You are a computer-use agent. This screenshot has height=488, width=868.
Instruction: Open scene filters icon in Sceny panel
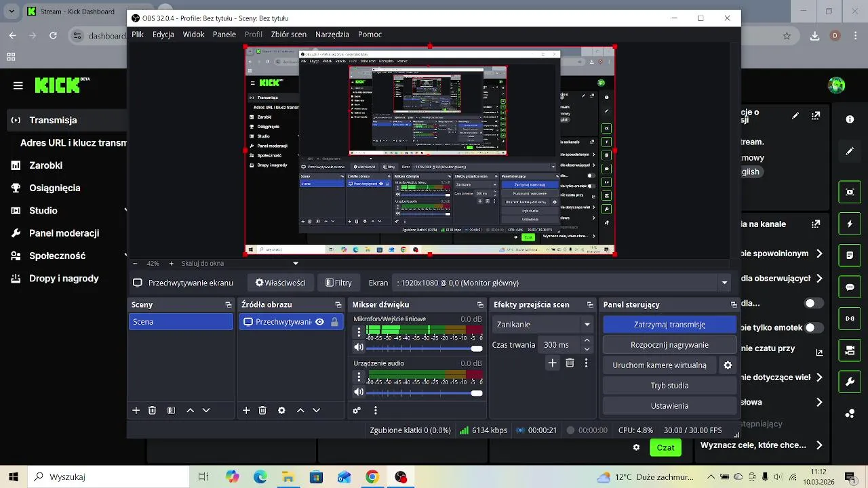(171, 410)
